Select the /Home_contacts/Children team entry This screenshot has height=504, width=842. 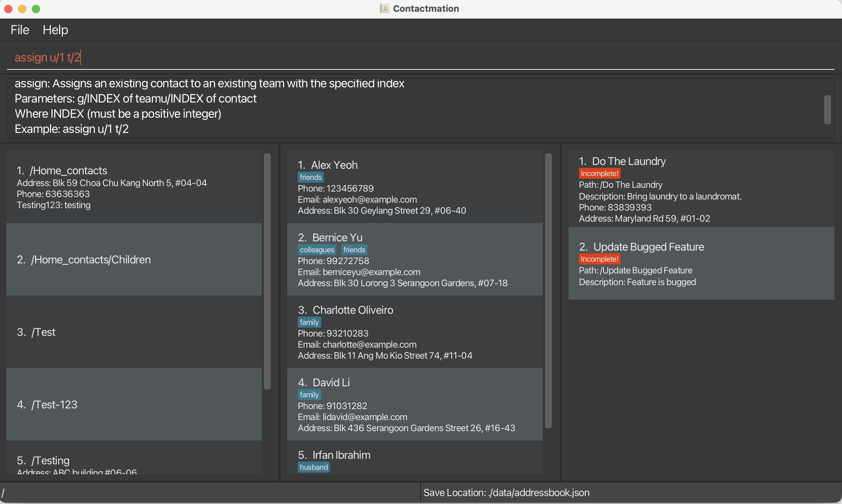[134, 260]
